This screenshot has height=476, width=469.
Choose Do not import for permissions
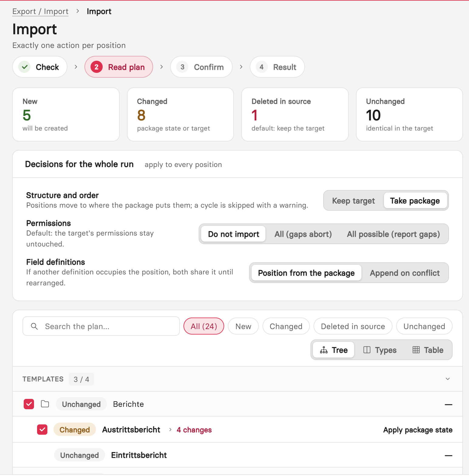(233, 234)
